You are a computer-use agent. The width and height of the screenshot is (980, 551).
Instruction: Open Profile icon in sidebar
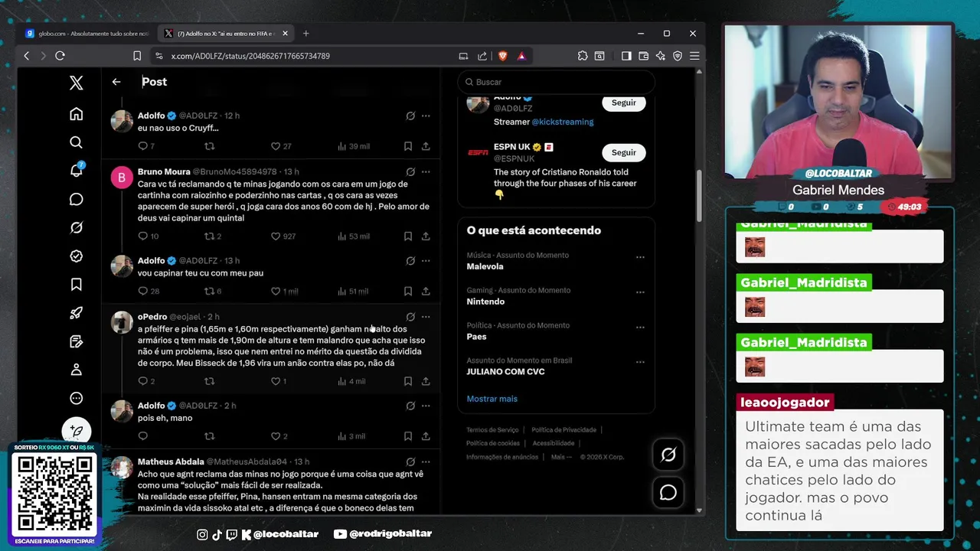[76, 370]
